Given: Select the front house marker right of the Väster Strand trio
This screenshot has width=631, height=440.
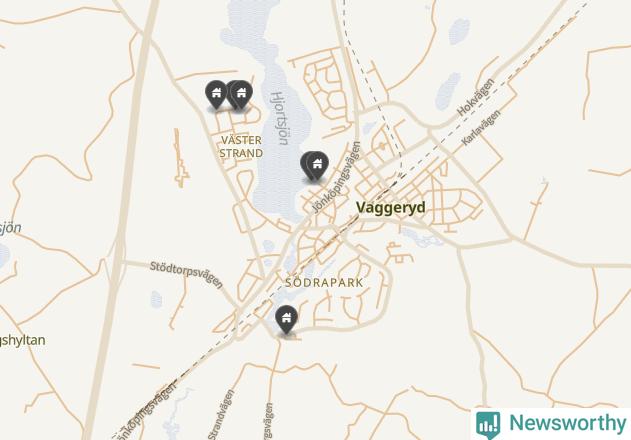Looking at the screenshot, I should 241,94.
